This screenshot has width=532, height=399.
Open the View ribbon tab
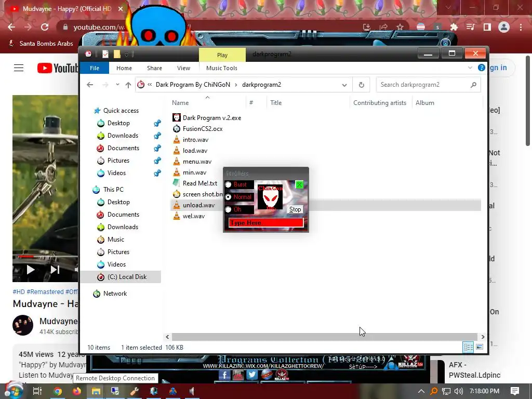click(x=183, y=68)
